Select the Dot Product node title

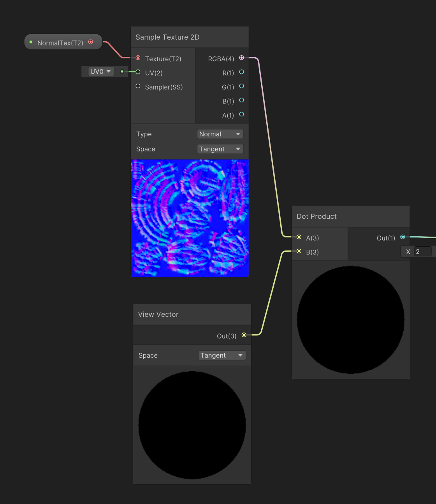click(316, 216)
